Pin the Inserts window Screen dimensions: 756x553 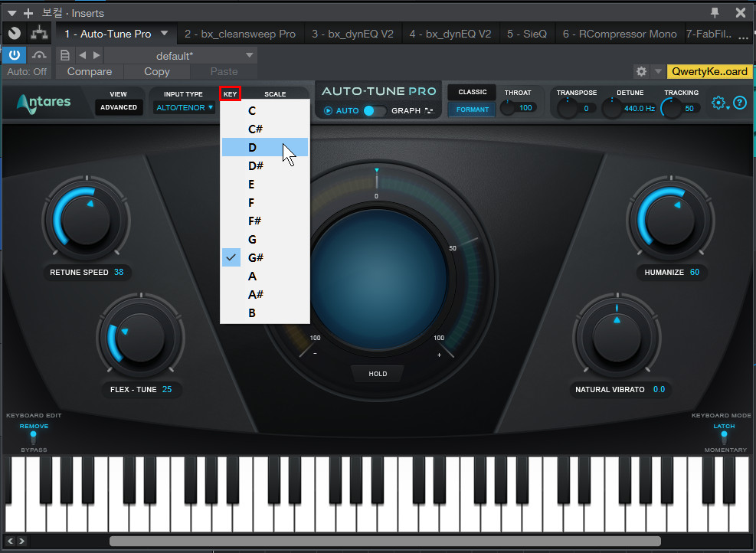(x=715, y=12)
